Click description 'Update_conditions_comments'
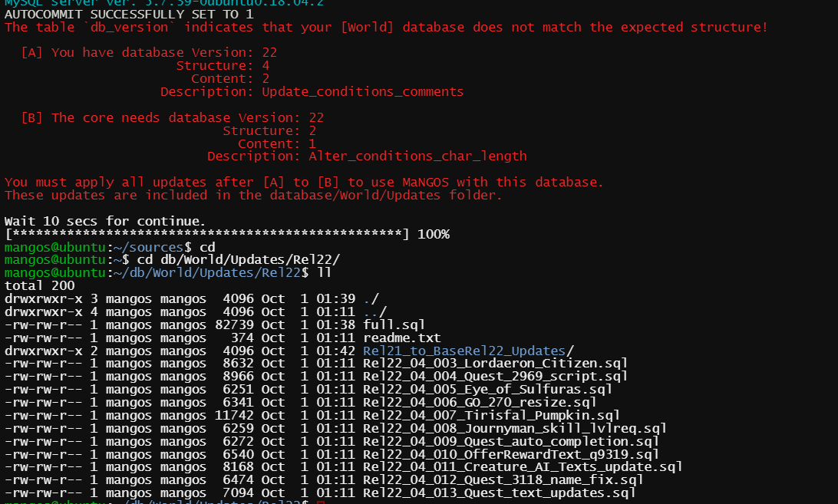Viewport: 838px width, 504px height. tap(363, 92)
